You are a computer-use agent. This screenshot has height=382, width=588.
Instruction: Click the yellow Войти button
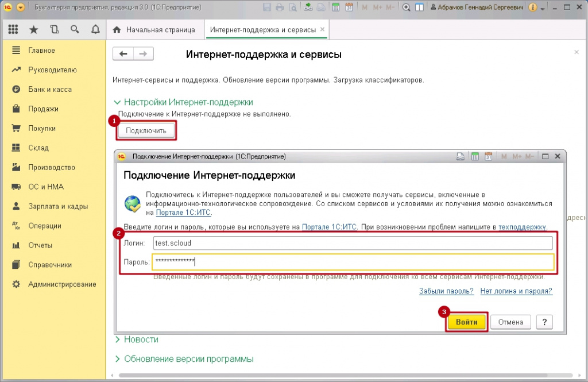[x=466, y=322]
